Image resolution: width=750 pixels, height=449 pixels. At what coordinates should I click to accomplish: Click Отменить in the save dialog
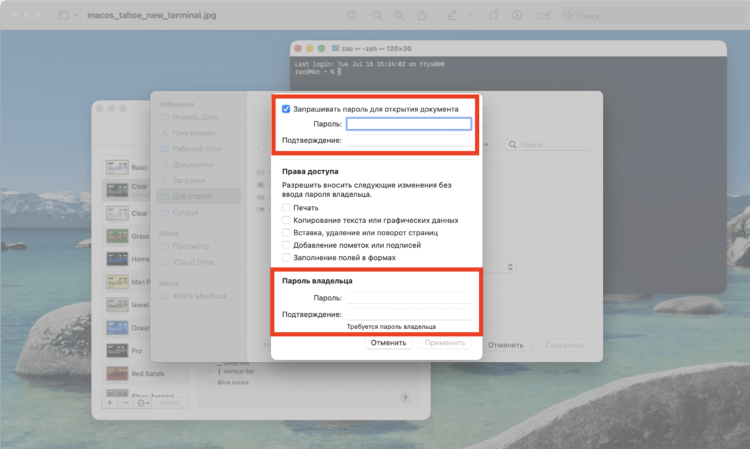506,345
